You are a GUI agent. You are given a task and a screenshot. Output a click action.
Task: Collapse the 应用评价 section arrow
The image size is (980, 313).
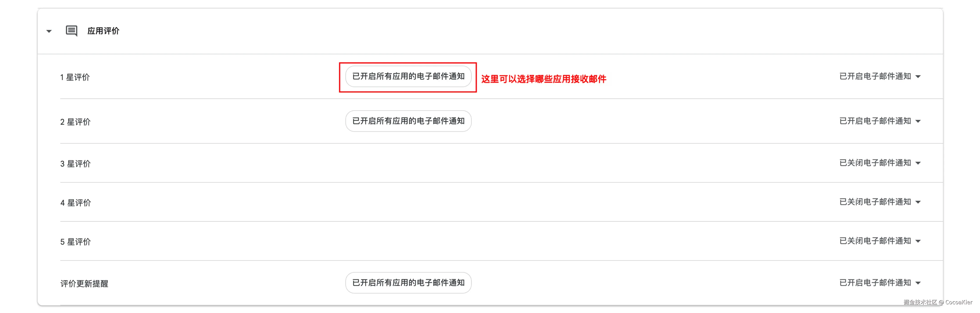(49, 31)
